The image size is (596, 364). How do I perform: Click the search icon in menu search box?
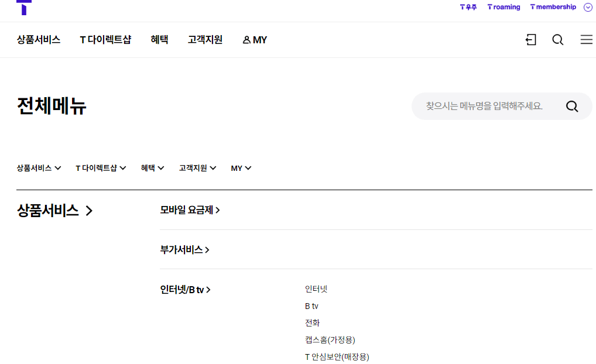click(x=571, y=106)
